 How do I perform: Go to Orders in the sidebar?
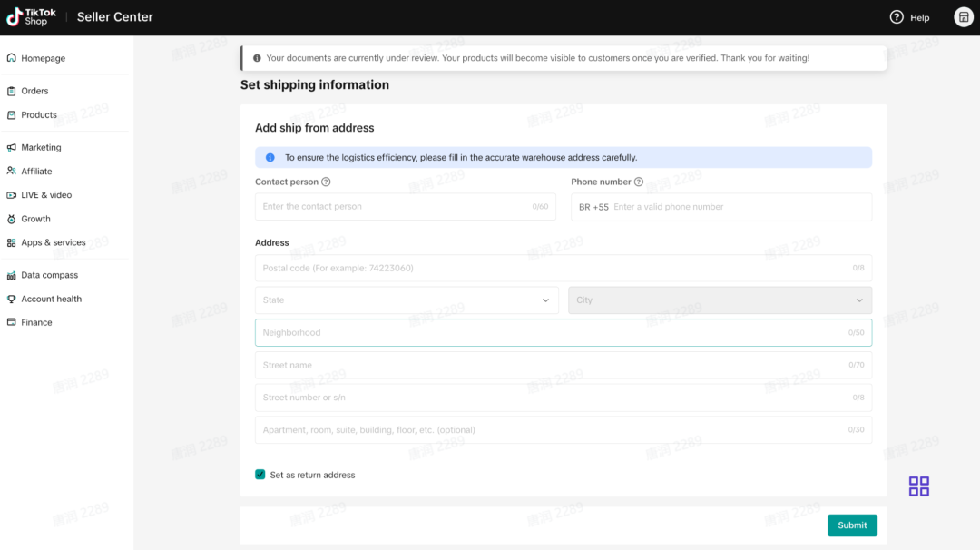click(34, 91)
